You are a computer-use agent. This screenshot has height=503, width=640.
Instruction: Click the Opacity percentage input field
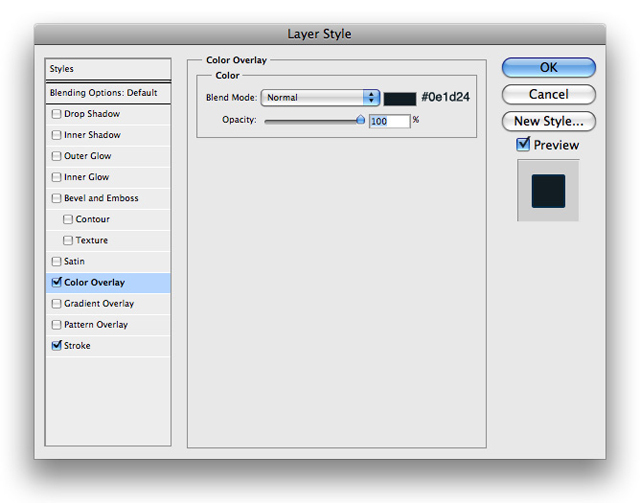point(389,121)
